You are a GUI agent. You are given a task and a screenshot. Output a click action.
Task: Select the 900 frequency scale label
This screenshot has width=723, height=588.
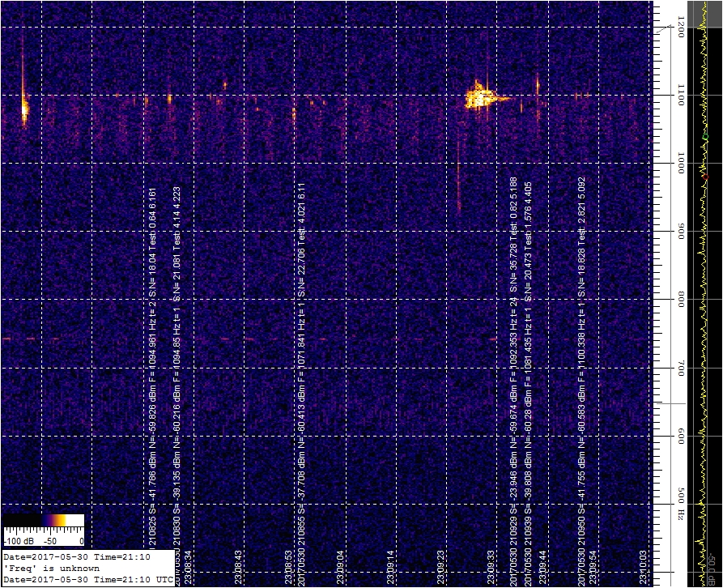pyautogui.click(x=679, y=232)
